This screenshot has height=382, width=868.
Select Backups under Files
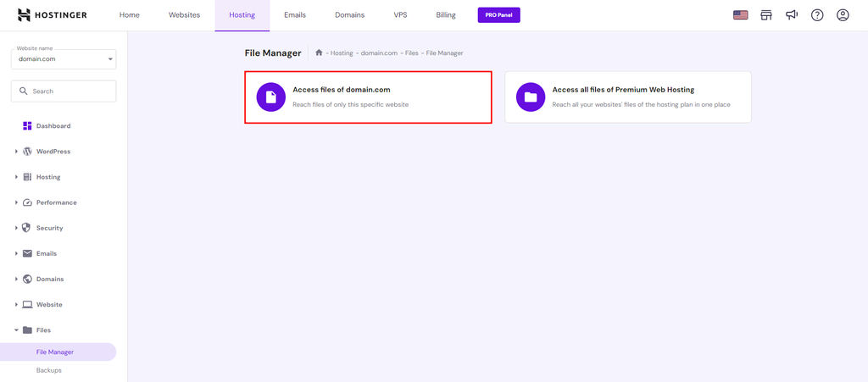[x=48, y=370]
